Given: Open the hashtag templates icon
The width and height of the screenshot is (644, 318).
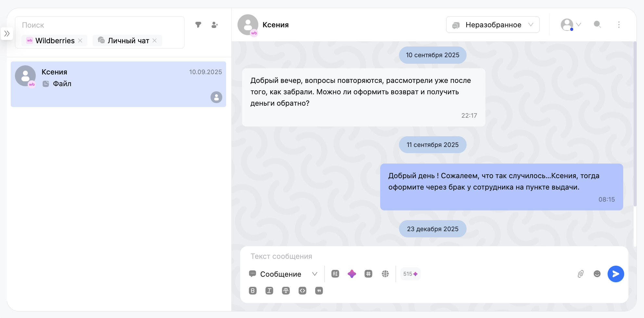Looking at the screenshot, I should pos(368,274).
